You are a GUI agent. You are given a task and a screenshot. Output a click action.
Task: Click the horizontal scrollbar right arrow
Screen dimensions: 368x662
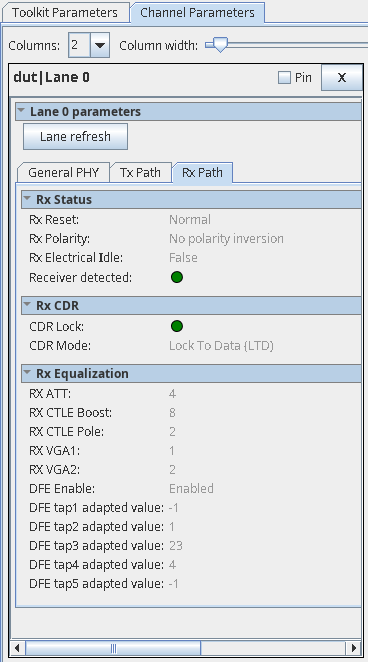pyautogui.click(x=353, y=648)
